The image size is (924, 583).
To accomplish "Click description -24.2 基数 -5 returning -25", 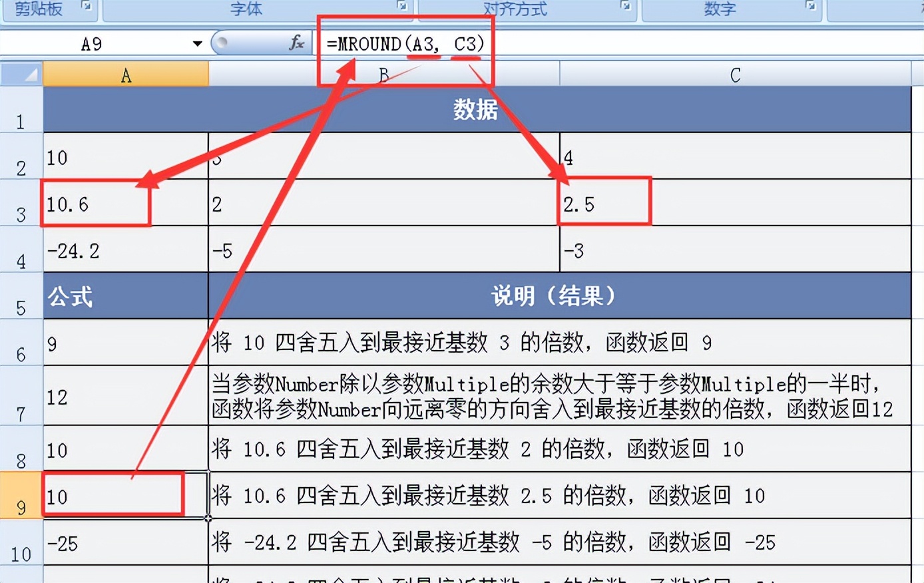I will pos(560,542).
